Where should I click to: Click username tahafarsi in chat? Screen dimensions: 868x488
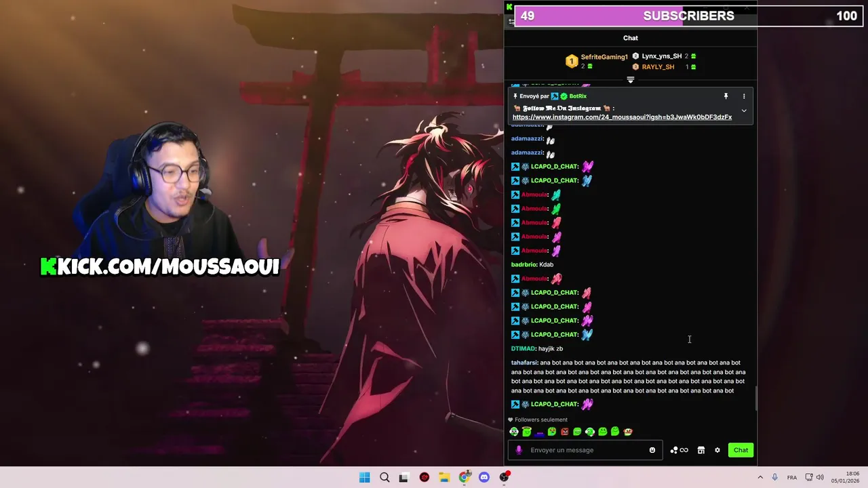pyautogui.click(x=524, y=363)
